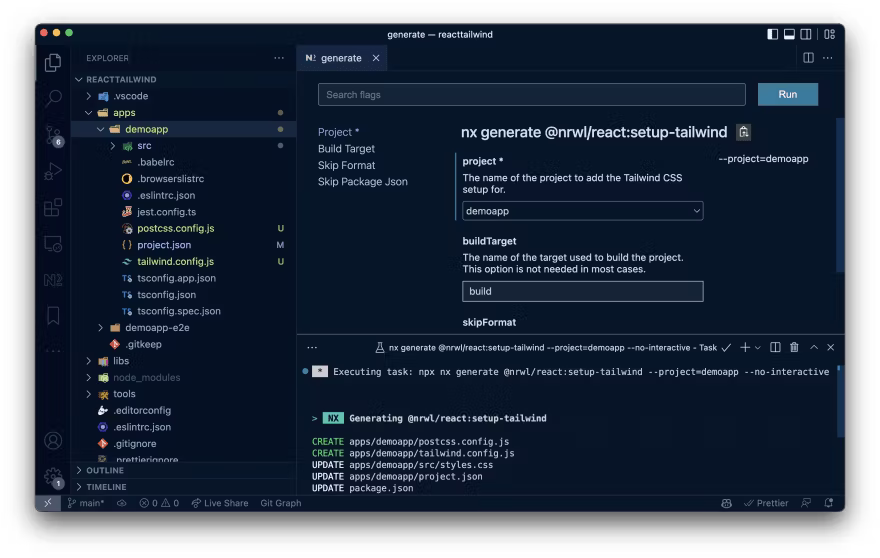Screen dimensions: 880x558
Task: Click Prettier in the status bar
Action: 766,503
